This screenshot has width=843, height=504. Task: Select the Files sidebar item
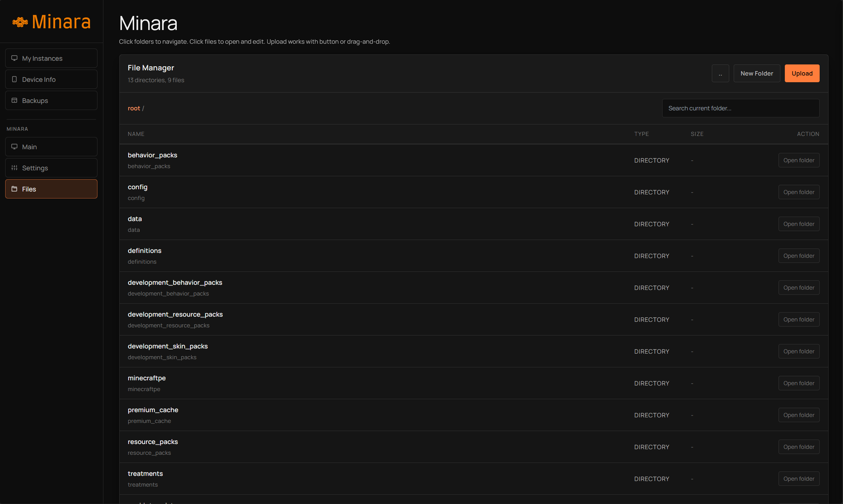coord(51,189)
